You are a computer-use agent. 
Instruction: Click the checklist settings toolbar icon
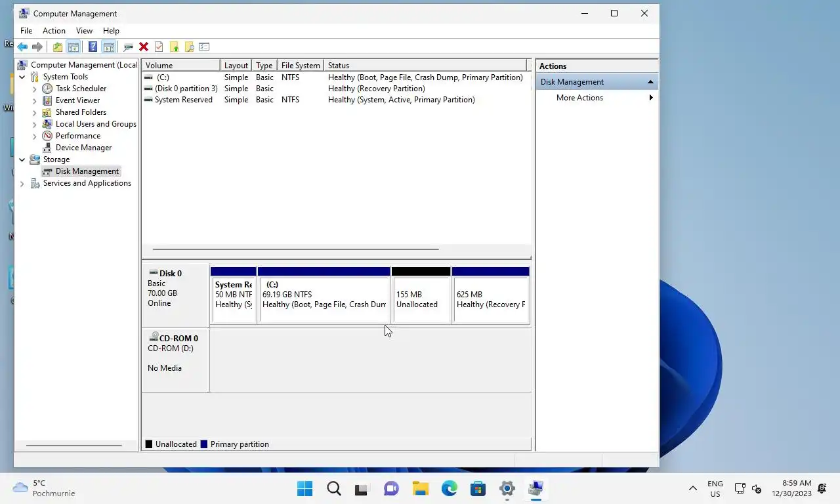pos(204,47)
